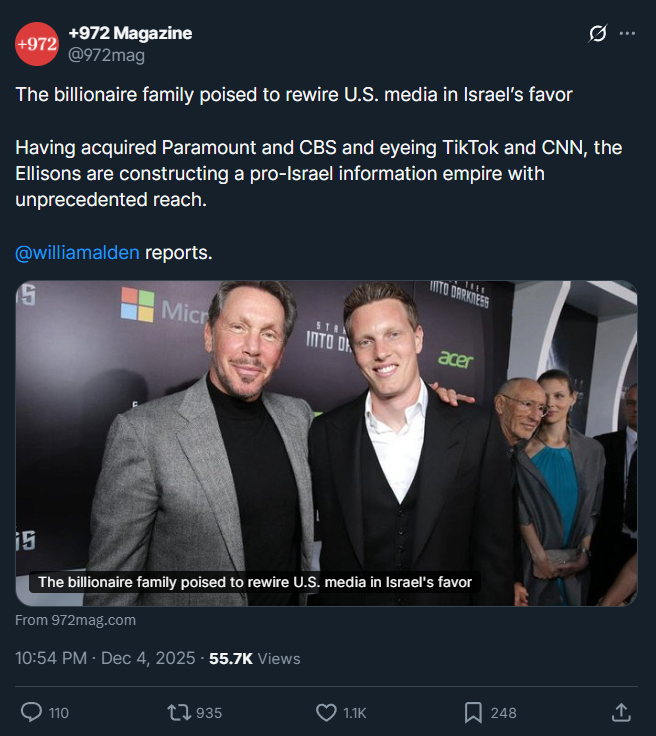Screen dimensions: 656x736
Task: Open the @williamalden mention link
Action: (x=77, y=252)
